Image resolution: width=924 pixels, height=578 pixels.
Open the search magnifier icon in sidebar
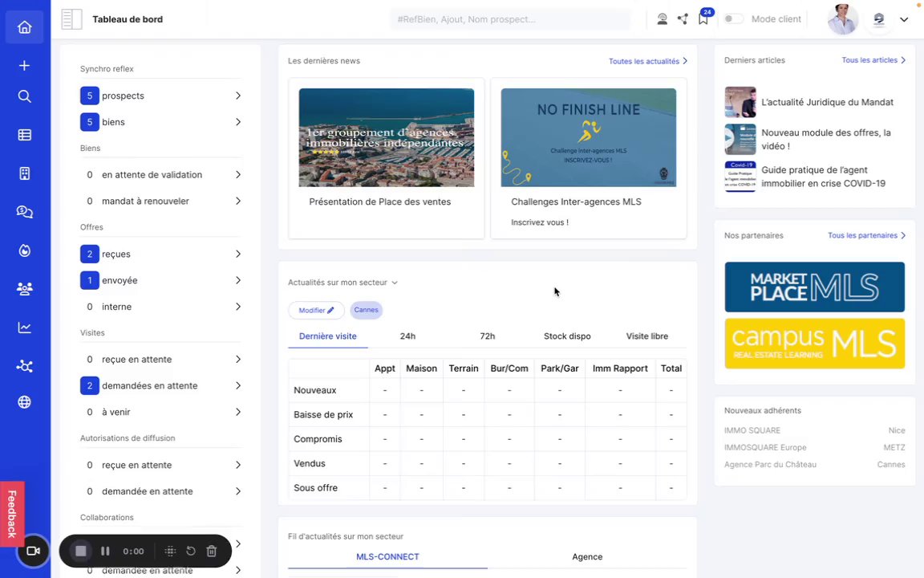(x=24, y=96)
